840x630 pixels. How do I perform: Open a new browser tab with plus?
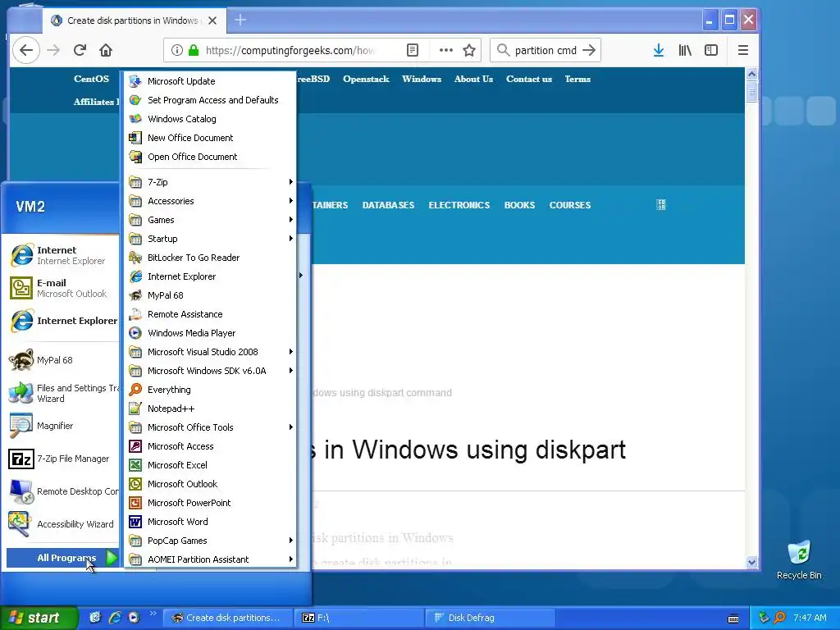[240, 21]
